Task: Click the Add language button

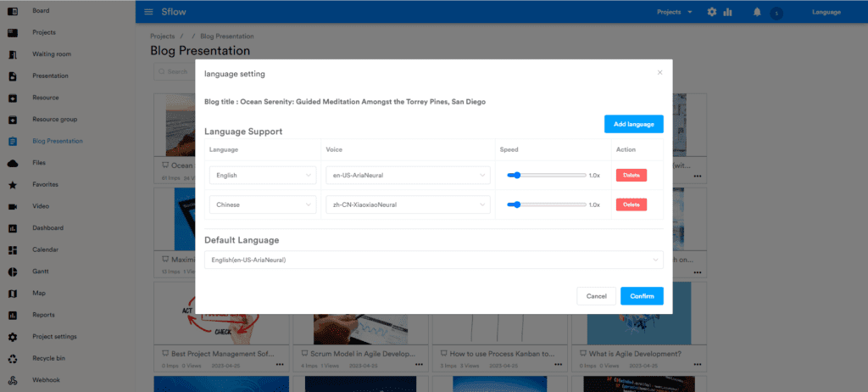Action: point(633,124)
